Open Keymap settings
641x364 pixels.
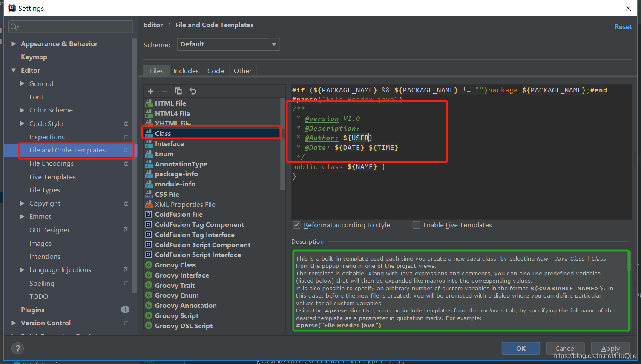tap(34, 57)
